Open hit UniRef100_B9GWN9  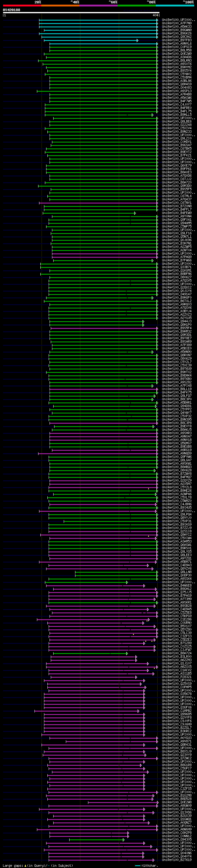pos(177,30)
